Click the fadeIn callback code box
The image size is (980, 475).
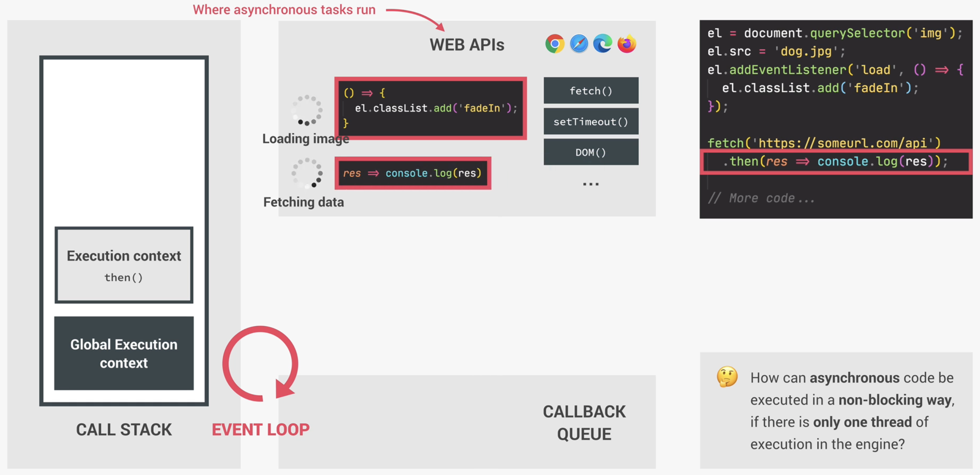point(430,108)
